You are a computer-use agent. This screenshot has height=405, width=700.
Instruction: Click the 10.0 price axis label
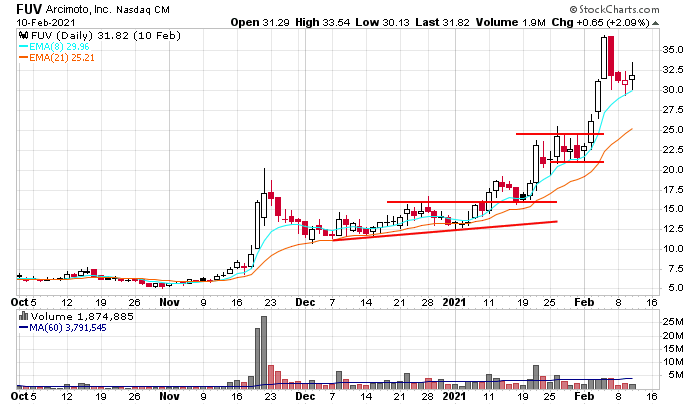click(673, 248)
